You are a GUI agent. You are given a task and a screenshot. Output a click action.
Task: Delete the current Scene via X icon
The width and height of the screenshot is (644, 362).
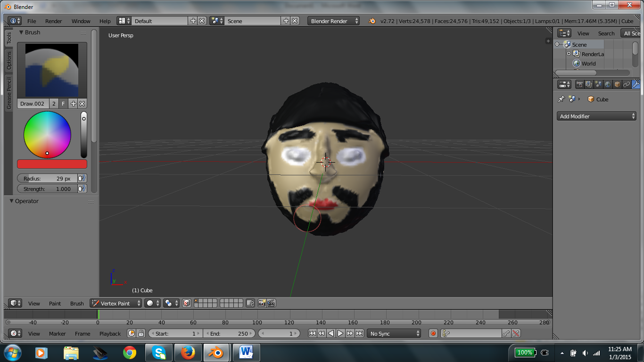coord(295,21)
